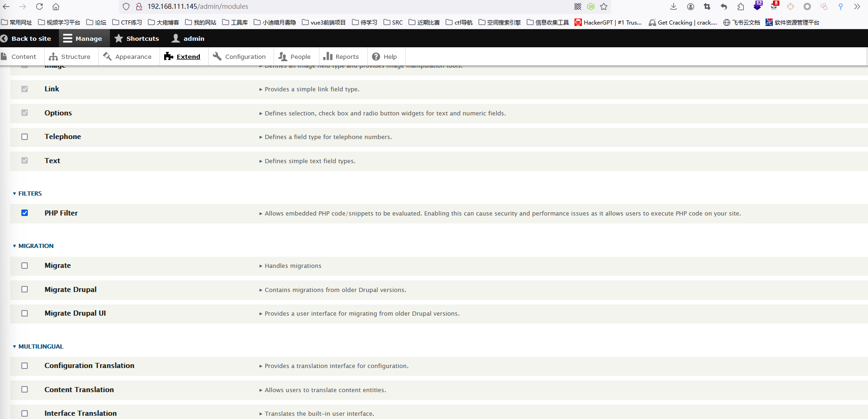Focus the browser address bar URL
868x419 pixels.
(x=325, y=6)
